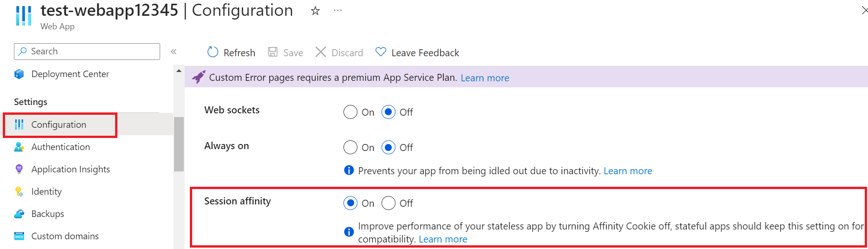
Task: Set Session affinity to Off
Action: click(389, 203)
